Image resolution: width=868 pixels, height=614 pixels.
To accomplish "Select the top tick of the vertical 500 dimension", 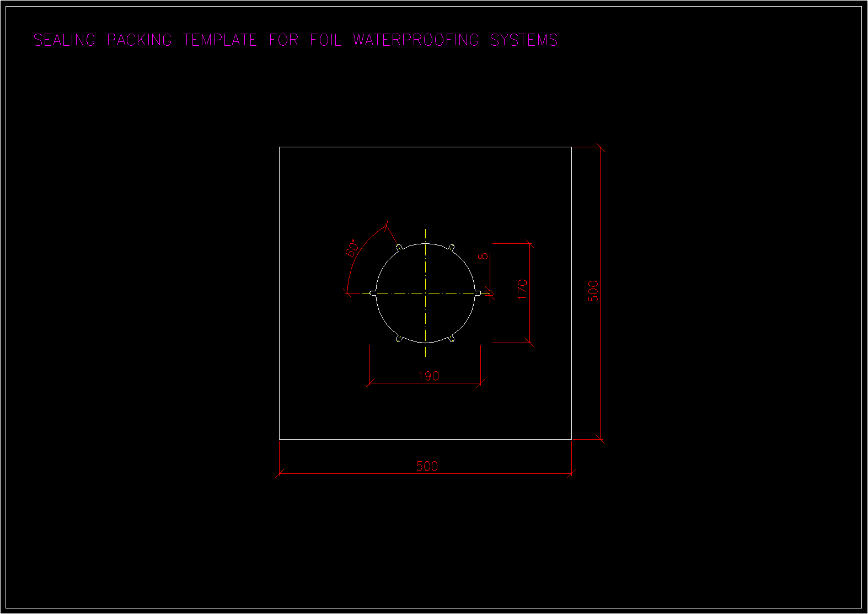I will pos(601,147).
